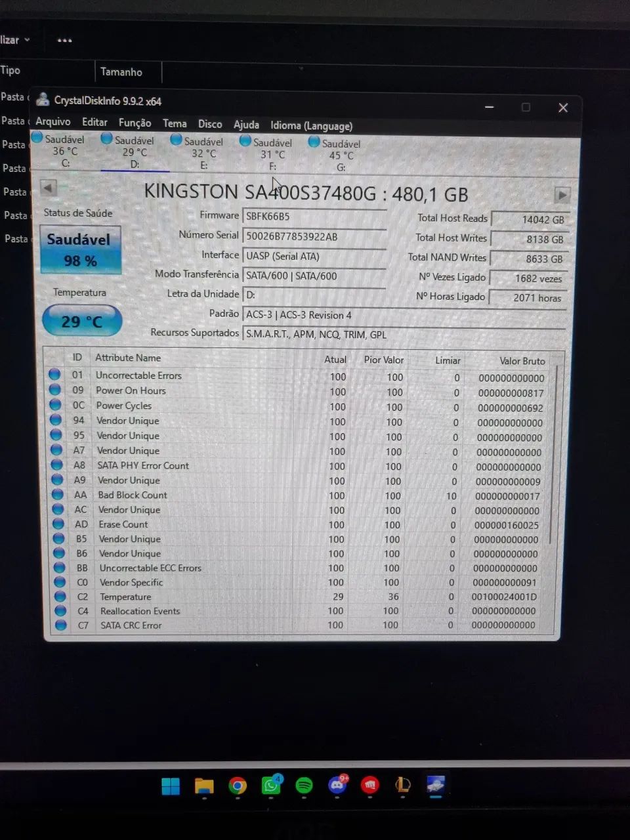
Task: Sort Explorer by Tipo column
Action: [10, 70]
